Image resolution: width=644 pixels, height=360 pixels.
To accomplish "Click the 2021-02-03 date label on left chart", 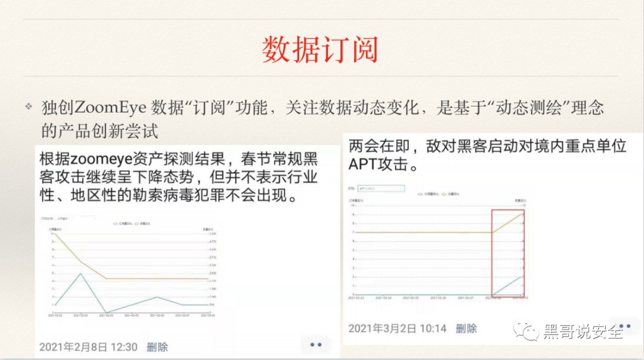I will [x=80, y=315].
